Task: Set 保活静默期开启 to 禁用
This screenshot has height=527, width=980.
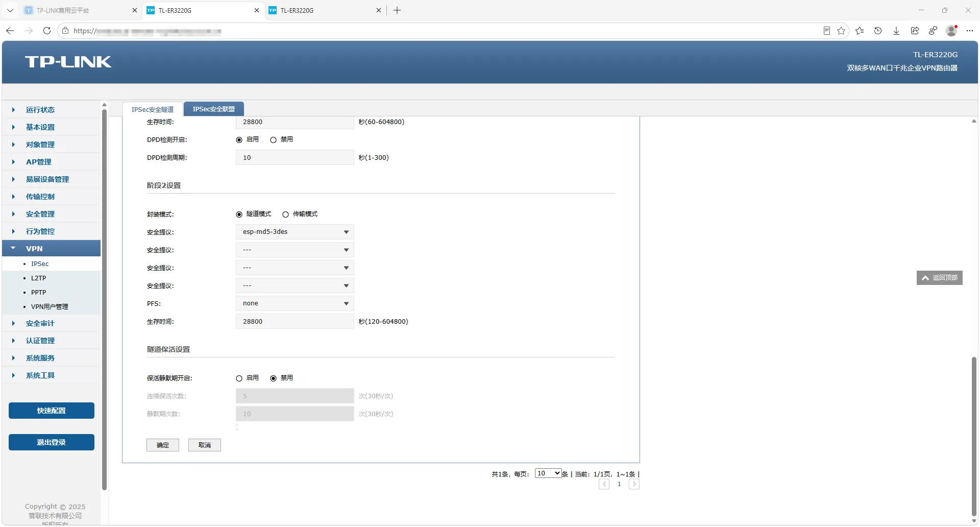Action: tap(273, 378)
